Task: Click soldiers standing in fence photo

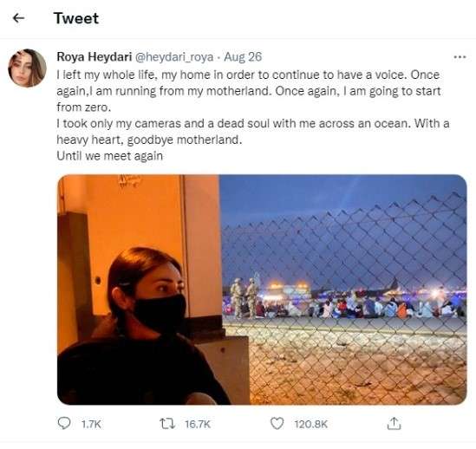Action: click(245, 297)
